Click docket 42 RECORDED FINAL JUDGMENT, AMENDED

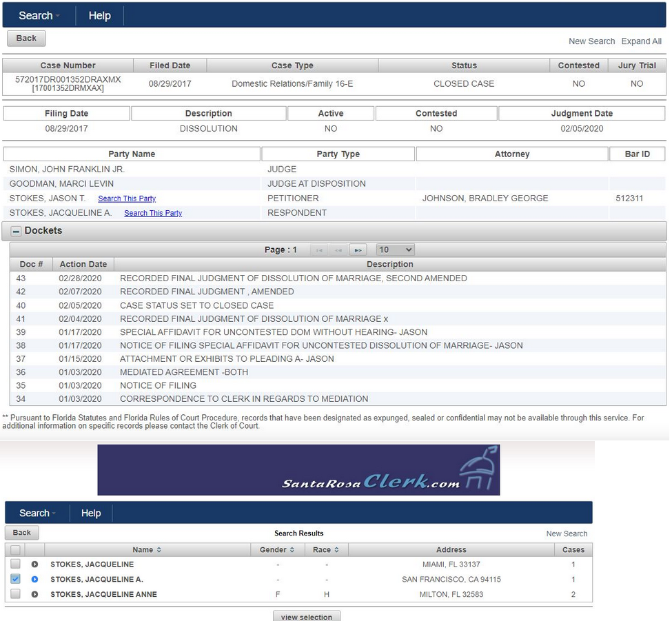point(207,292)
